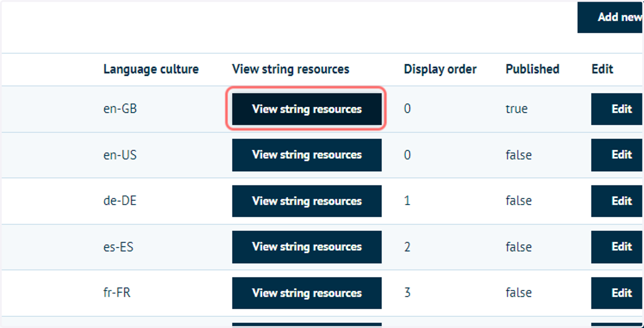The width and height of the screenshot is (644, 328).
Task: Click the Edit column header
Action: [x=602, y=69]
